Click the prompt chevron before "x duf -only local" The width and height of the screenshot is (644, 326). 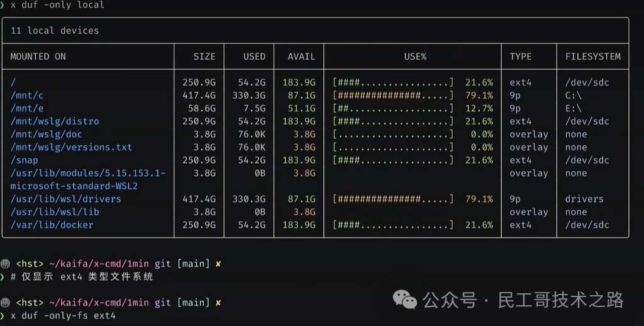pyautogui.click(x=4, y=5)
